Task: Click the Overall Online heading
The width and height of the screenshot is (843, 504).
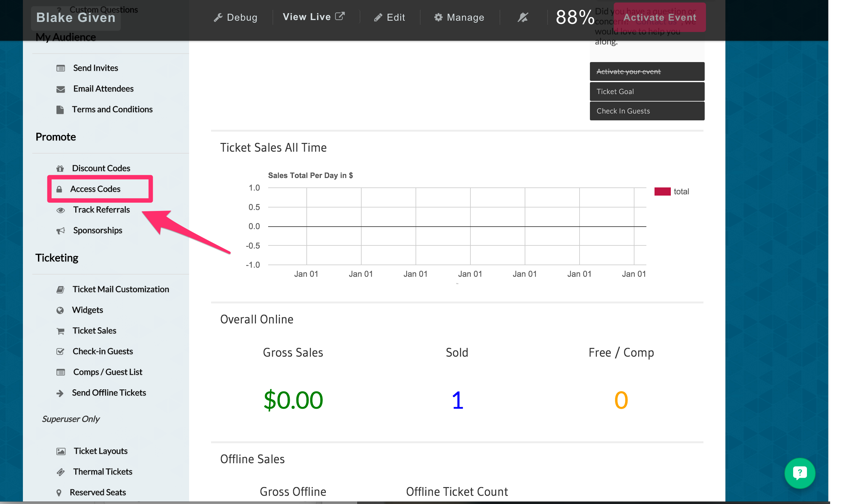Action: coord(257,319)
